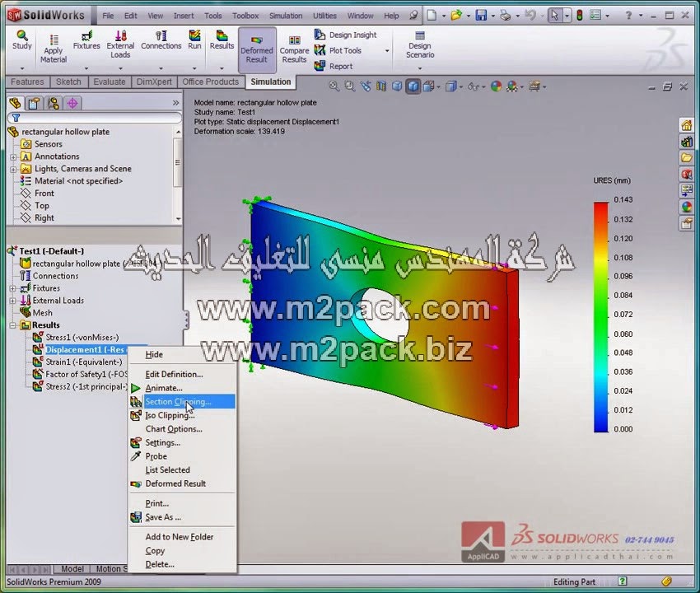This screenshot has width=700, height=593.
Task: Open the Results tool
Action: [222, 40]
